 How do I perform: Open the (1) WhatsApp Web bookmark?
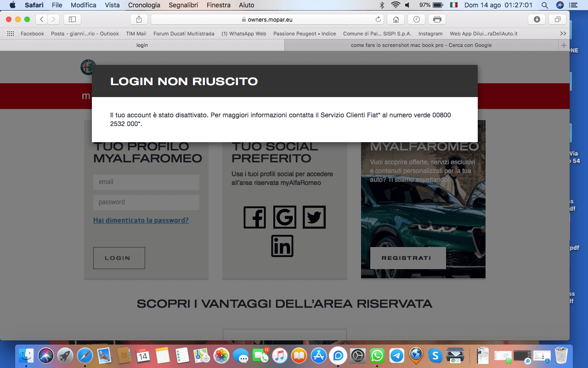(x=244, y=34)
